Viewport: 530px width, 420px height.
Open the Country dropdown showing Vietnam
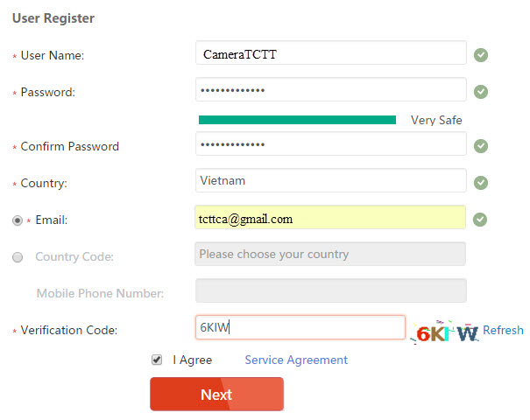coord(331,181)
